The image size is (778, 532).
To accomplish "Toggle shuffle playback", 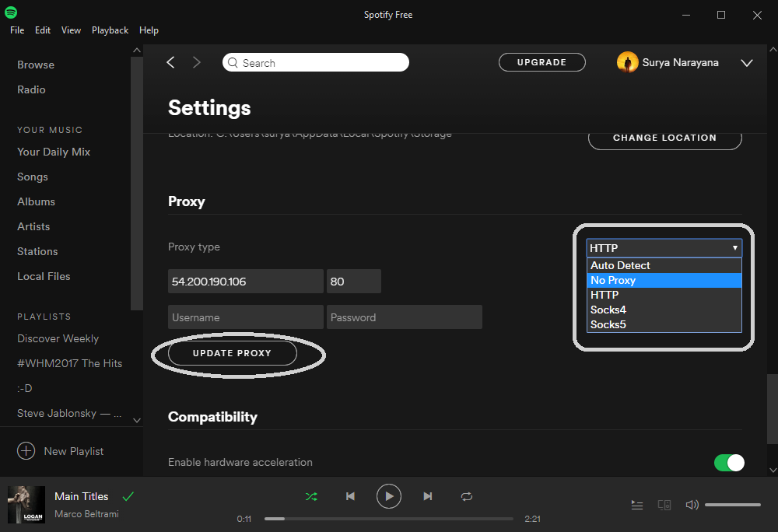I will point(312,496).
